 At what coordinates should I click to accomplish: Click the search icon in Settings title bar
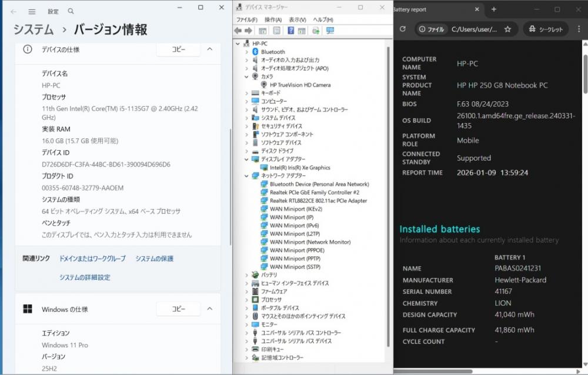coord(71,11)
